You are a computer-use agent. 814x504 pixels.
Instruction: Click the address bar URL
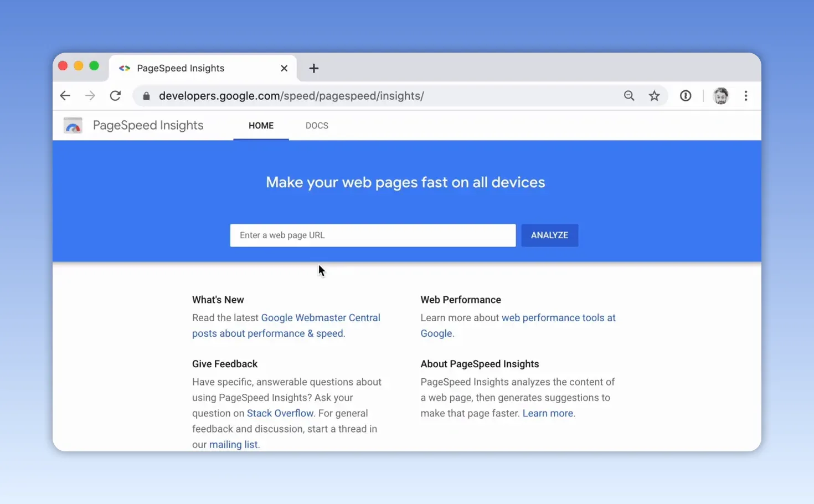(x=291, y=96)
